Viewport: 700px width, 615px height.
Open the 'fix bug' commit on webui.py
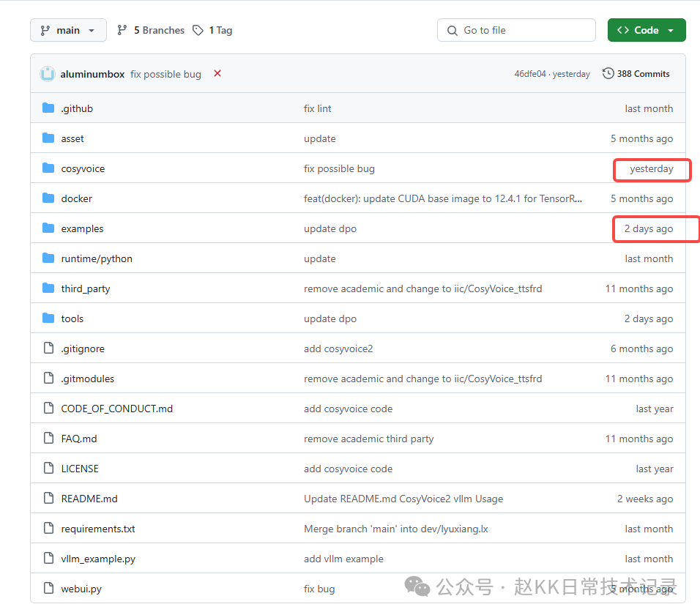[319, 589]
